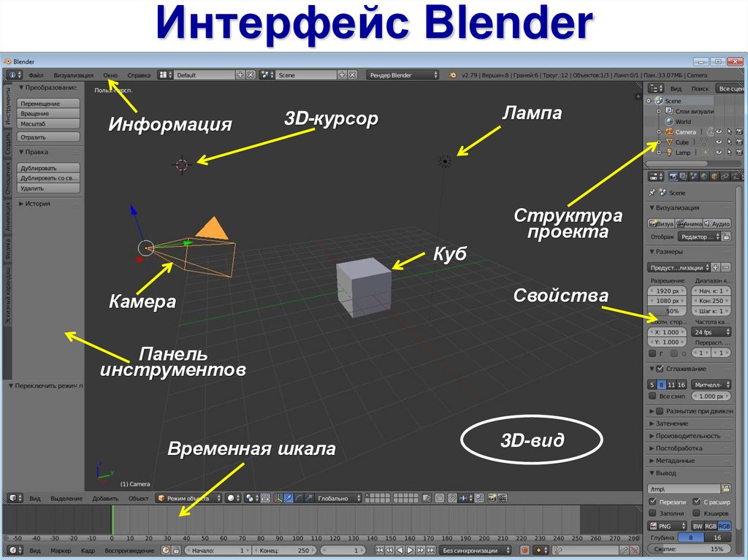Open the PNG file format dropdown
This screenshot has height=560, width=748.
pos(667,526)
